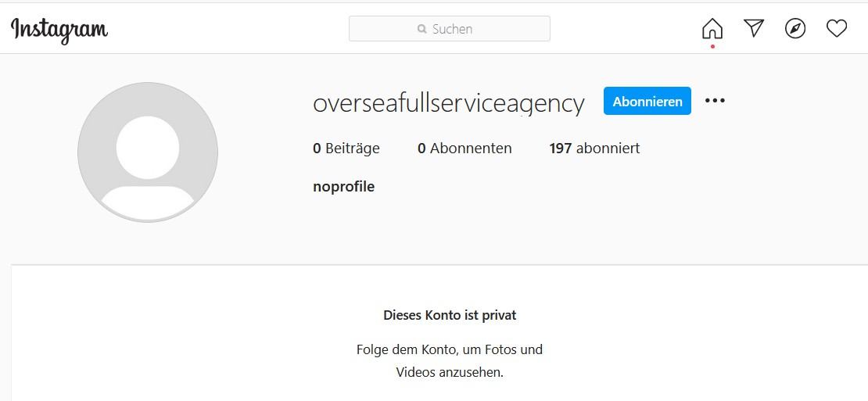Click the 'Folge dem Konto, um Fotos und' line

coord(450,349)
